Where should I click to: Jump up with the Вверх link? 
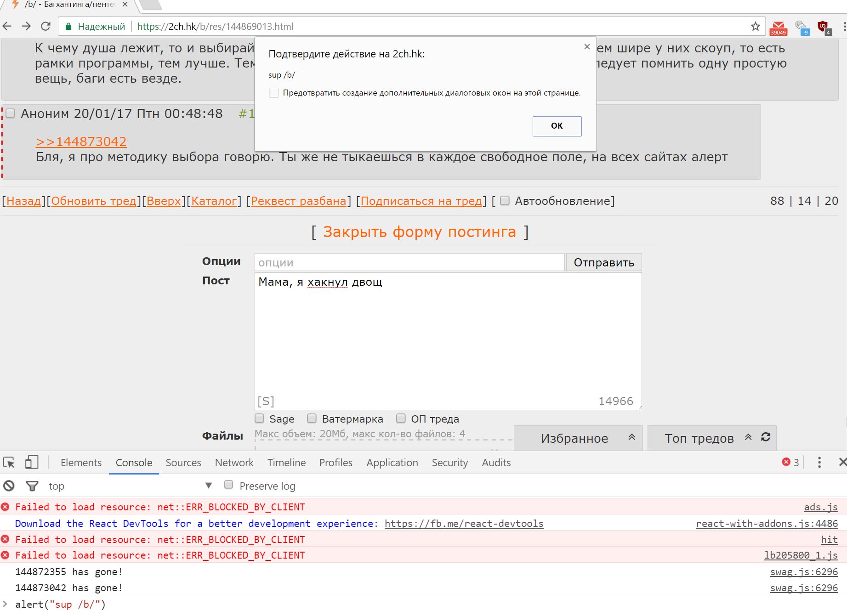tap(164, 201)
